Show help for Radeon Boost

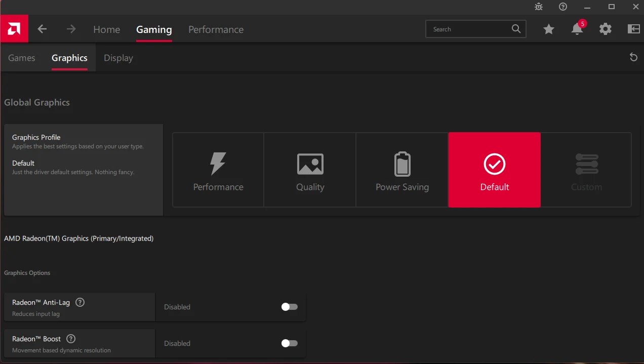[x=71, y=339]
